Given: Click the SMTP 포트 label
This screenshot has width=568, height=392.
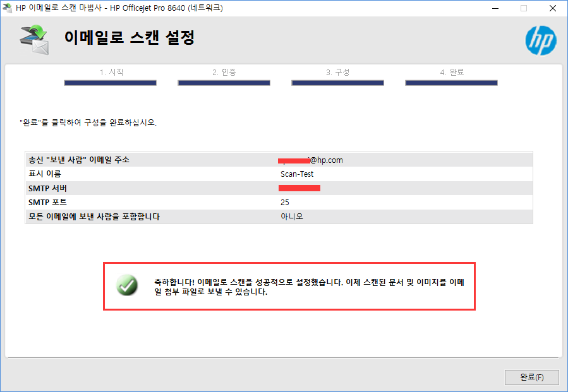Looking at the screenshot, I should point(47,203).
